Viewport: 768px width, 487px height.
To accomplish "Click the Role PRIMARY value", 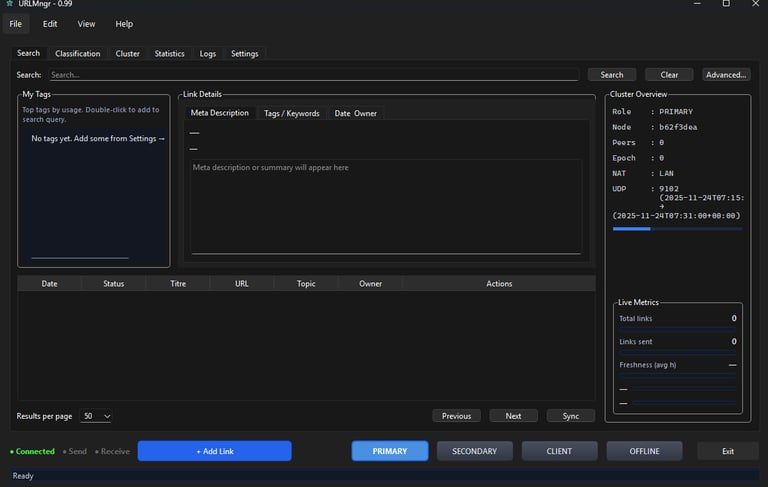I will pos(676,112).
